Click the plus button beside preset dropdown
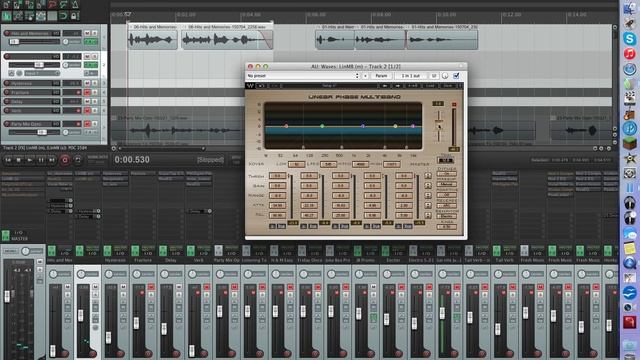 click(365, 76)
